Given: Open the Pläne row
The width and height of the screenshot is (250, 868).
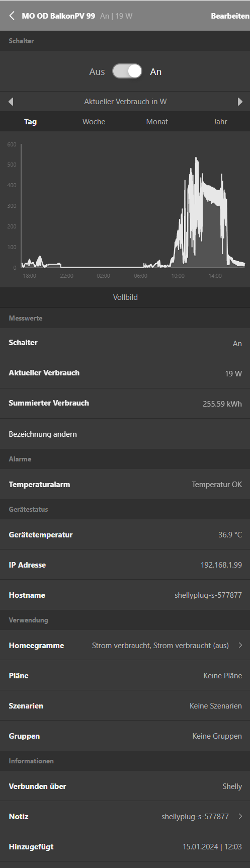Looking at the screenshot, I should pos(125,675).
